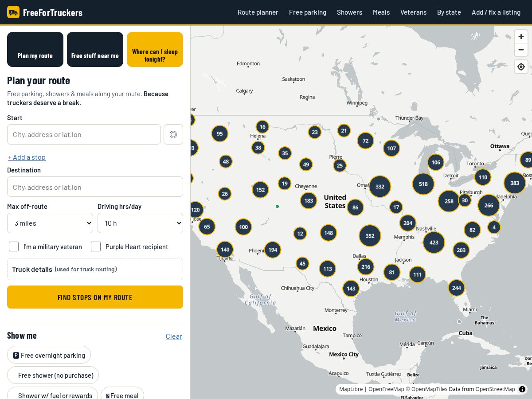Open the 216 cluster marker near Dallas
The image size is (532, 399).
click(x=366, y=267)
